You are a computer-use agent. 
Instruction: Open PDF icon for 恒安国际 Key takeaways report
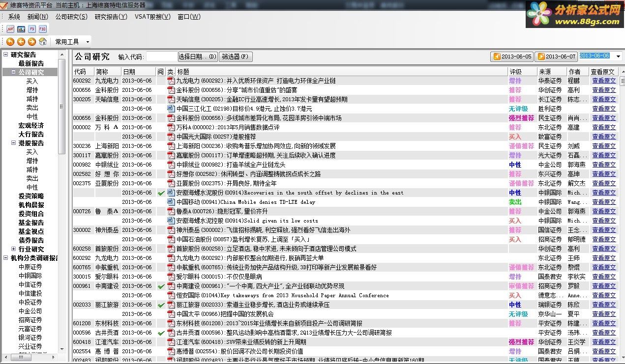point(171,295)
